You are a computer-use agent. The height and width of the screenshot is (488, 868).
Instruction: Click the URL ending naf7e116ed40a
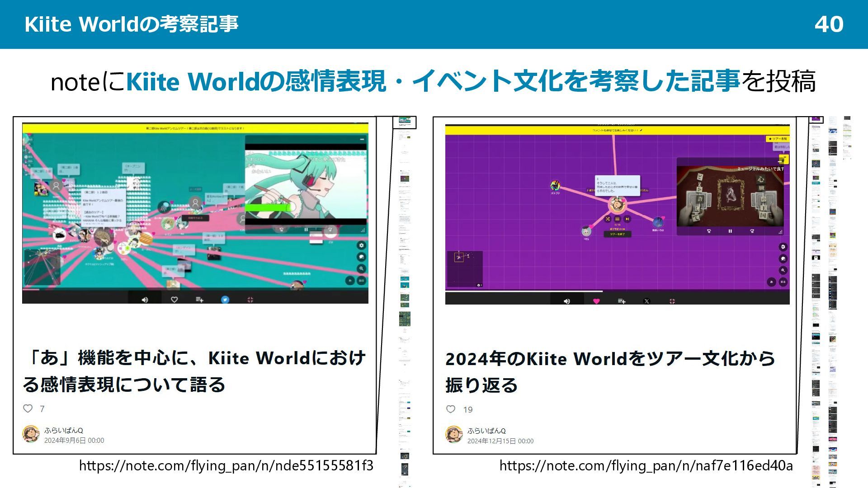[646, 465]
